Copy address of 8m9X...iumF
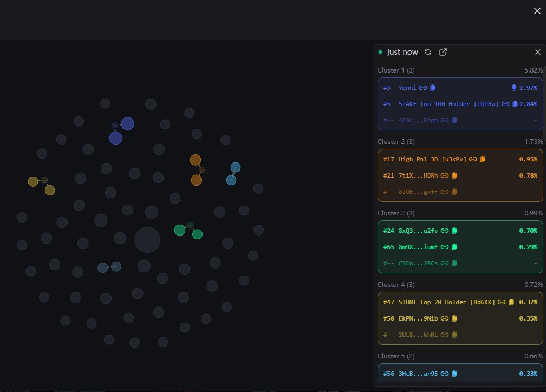The width and height of the screenshot is (546, 392). 454,247
